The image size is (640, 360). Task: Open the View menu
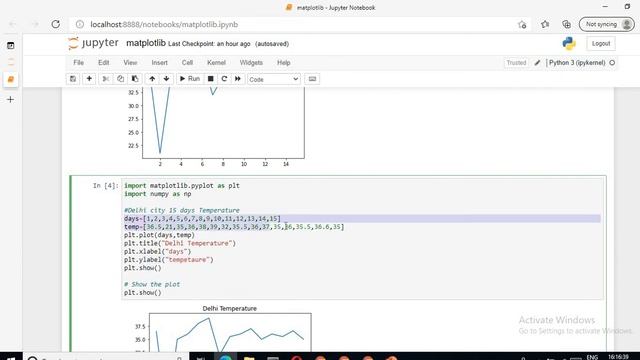tap(130, 62)
